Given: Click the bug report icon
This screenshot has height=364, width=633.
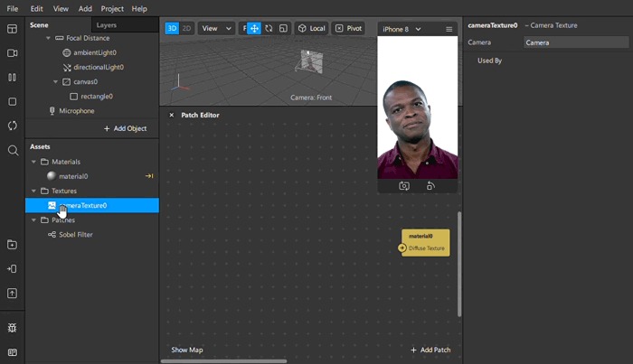Looking at the screenshot, I should (12, 328).
